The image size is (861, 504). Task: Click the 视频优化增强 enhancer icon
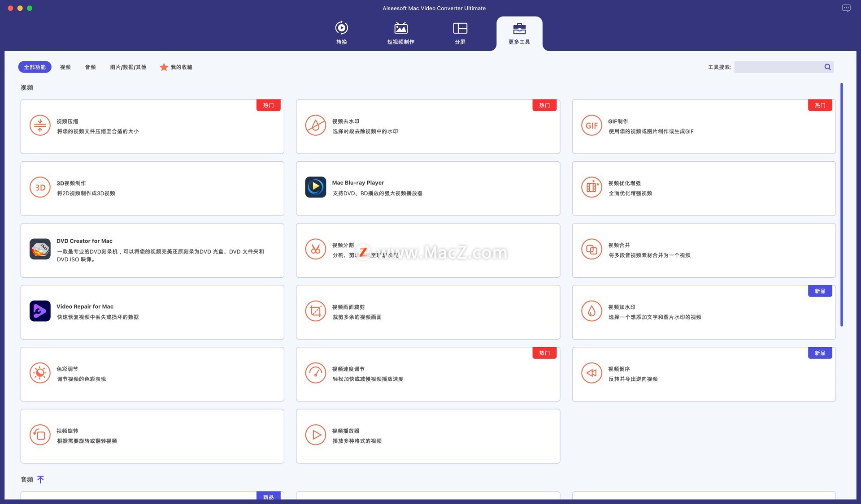(591, 187)
